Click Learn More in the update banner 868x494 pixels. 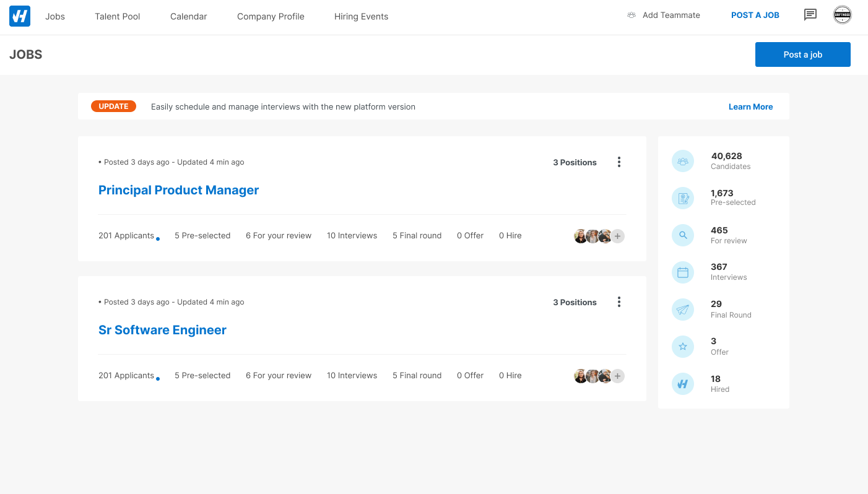tap(750, 106)
